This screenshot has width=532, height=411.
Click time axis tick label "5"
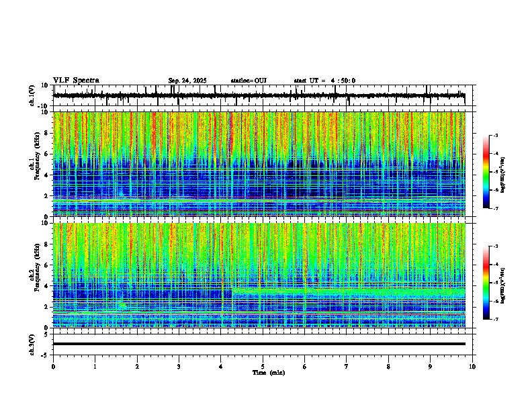coord(263,367)
